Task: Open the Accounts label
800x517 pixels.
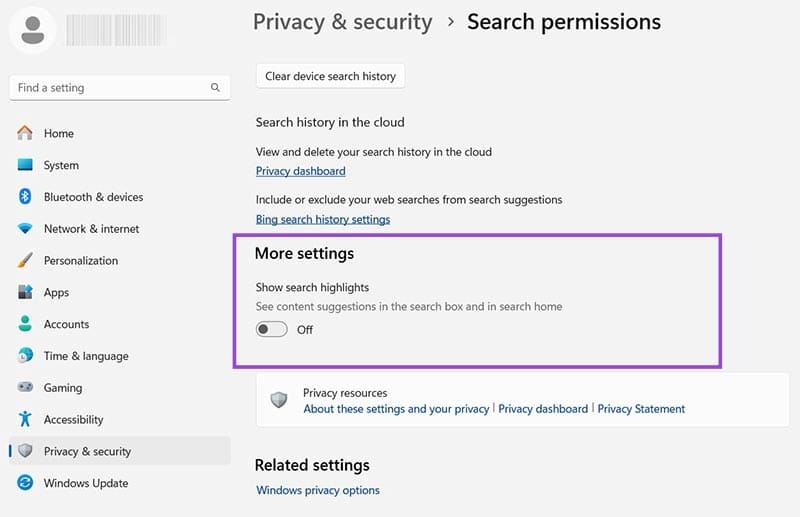Action: (x=66, y=324)
